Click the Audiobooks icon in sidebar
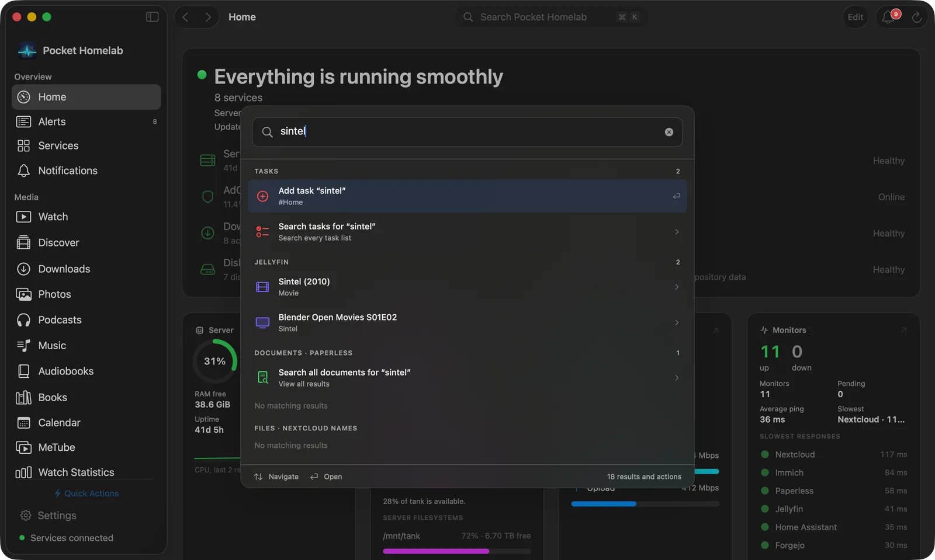 tap(23, 371)
